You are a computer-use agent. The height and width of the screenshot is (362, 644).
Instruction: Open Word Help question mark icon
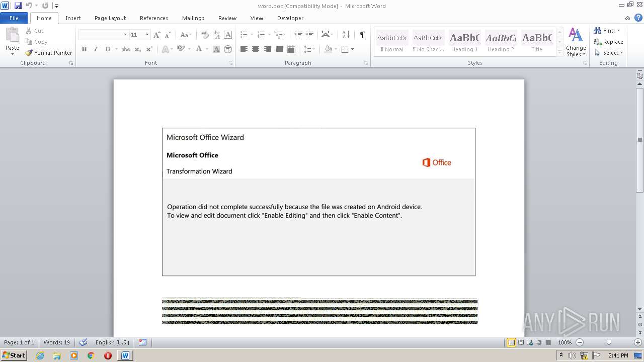click(638, 18)
